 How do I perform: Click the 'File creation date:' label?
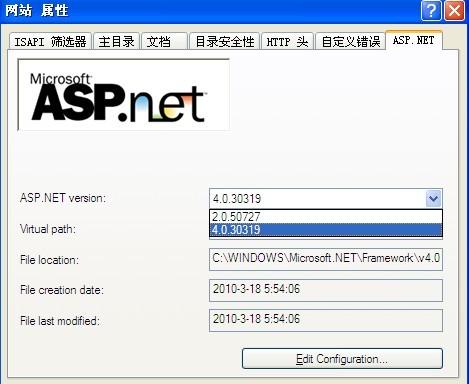tap(62, 290)
